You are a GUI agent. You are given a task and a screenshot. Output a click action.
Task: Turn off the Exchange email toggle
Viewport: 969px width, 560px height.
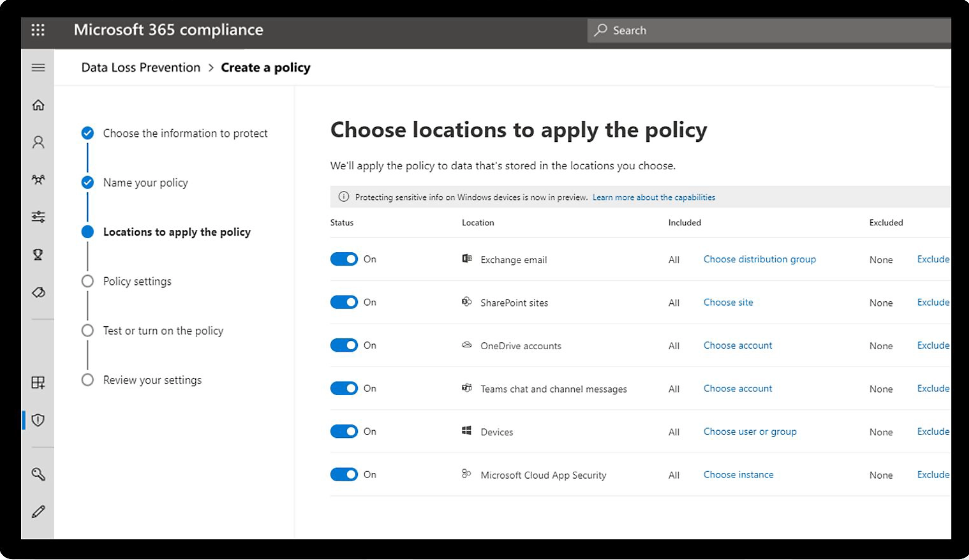point(344,259)
